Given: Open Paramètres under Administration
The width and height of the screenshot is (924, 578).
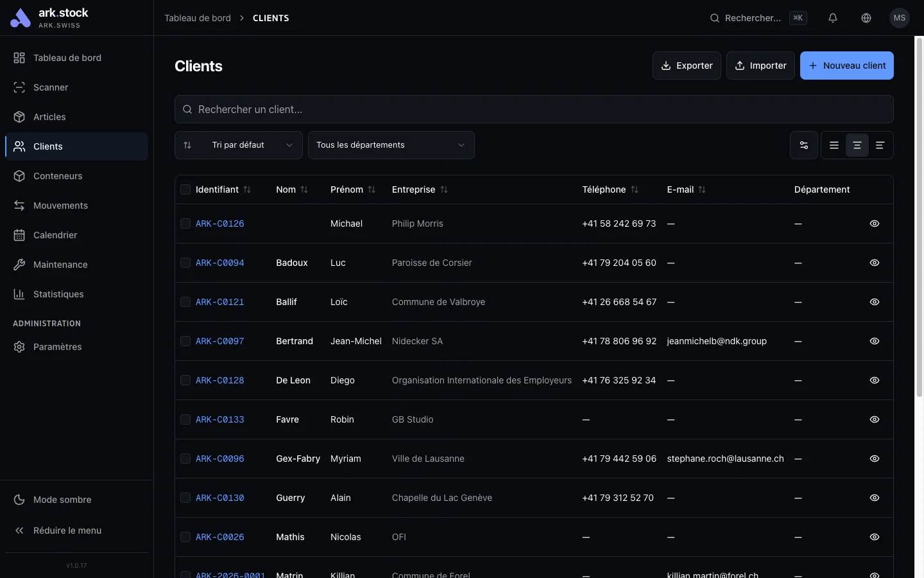Looking at the screenshot, I should (57, 347).
